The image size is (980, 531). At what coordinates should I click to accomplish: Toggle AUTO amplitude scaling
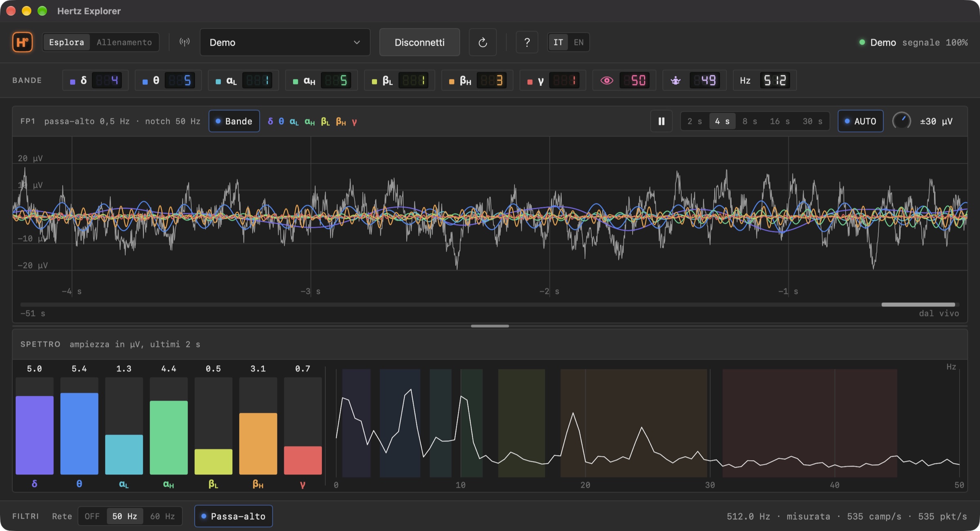(860, 121)
